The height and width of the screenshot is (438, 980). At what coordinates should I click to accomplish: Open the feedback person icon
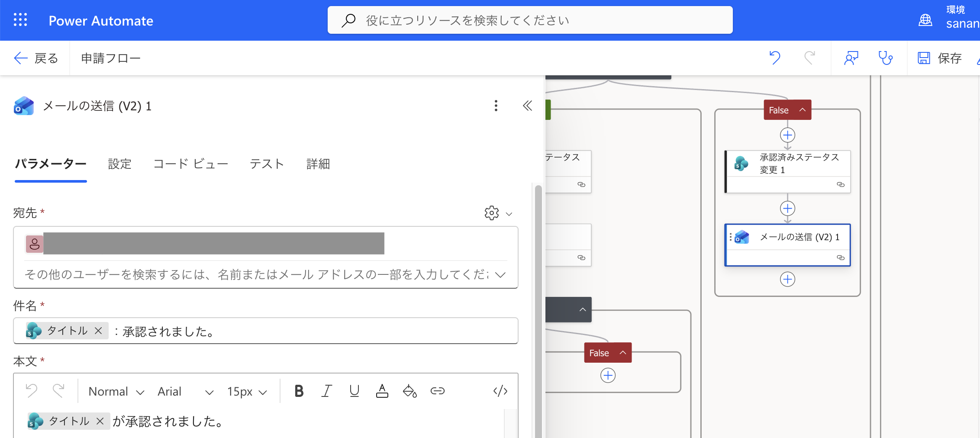851,58
